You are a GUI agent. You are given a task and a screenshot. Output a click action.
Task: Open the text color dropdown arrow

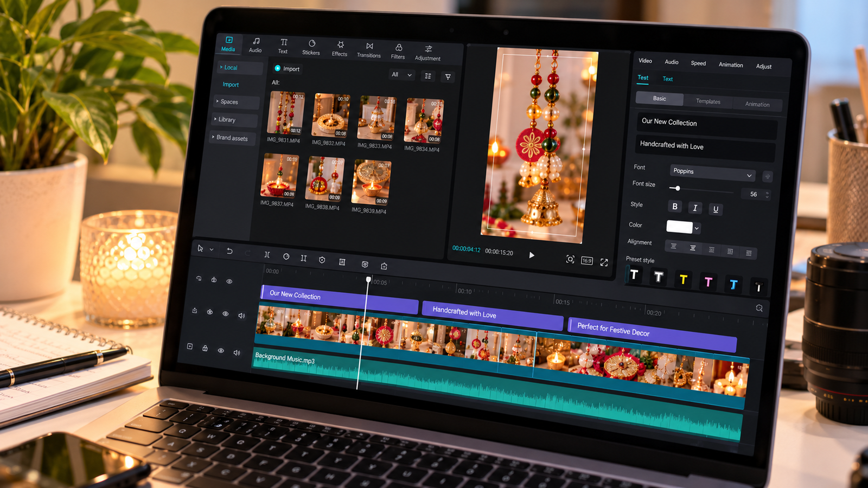tap(697, 228)
